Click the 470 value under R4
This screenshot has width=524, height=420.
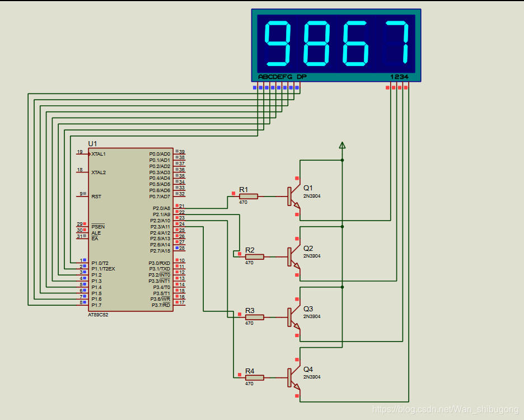249,384
